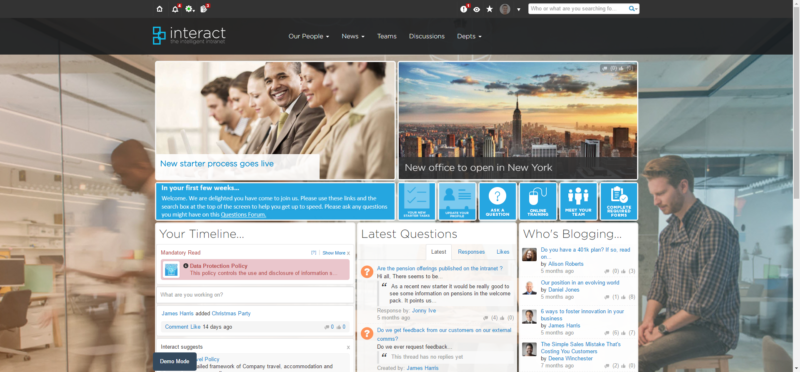The height and width of the screenshot is (372, 800).
Task: Open 'Are the pension offerings published' question
Action: 439,268
